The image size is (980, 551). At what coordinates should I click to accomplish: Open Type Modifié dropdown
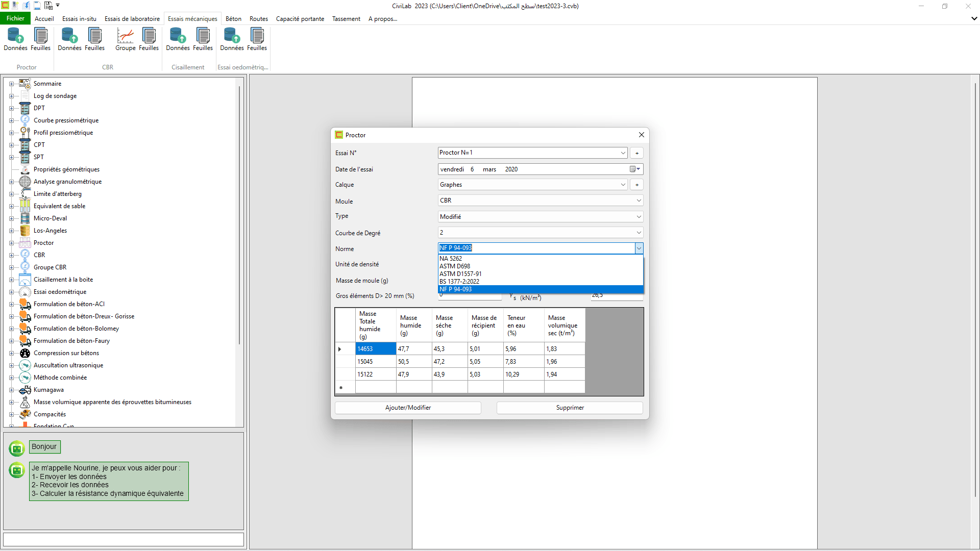pyautogui.click(x=639, y=217)
